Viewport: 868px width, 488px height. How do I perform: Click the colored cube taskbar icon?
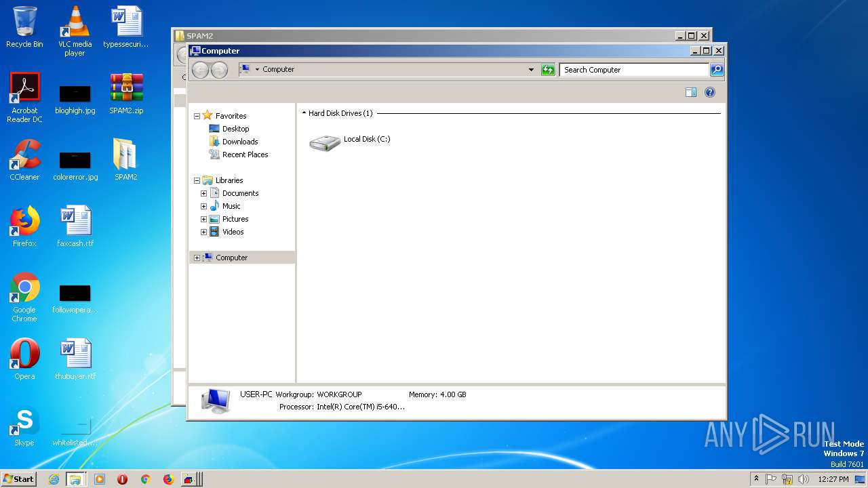point(190,479)
